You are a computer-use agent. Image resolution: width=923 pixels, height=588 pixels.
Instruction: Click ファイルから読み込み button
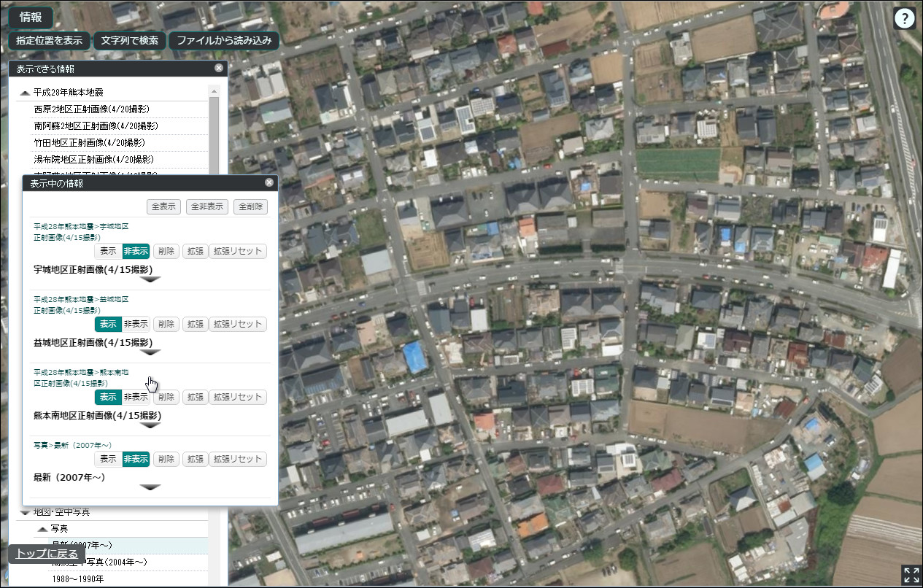pyautogui.click(x=223, y=41)
